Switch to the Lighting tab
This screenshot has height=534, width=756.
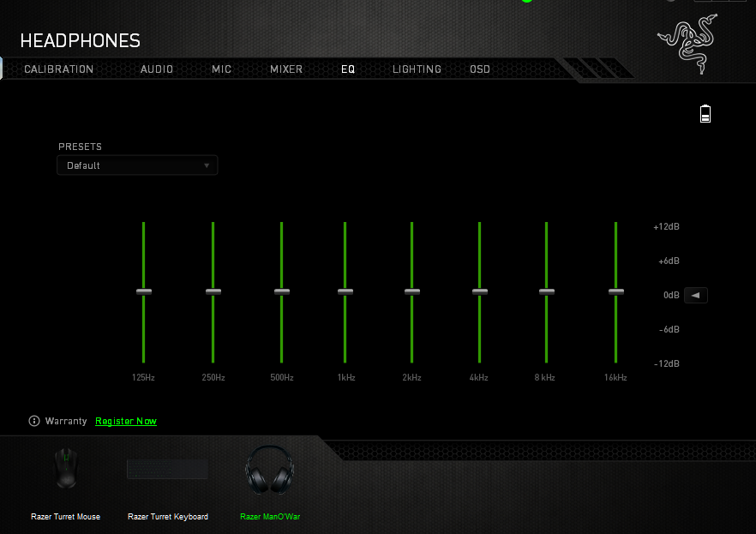click(417, 69)
